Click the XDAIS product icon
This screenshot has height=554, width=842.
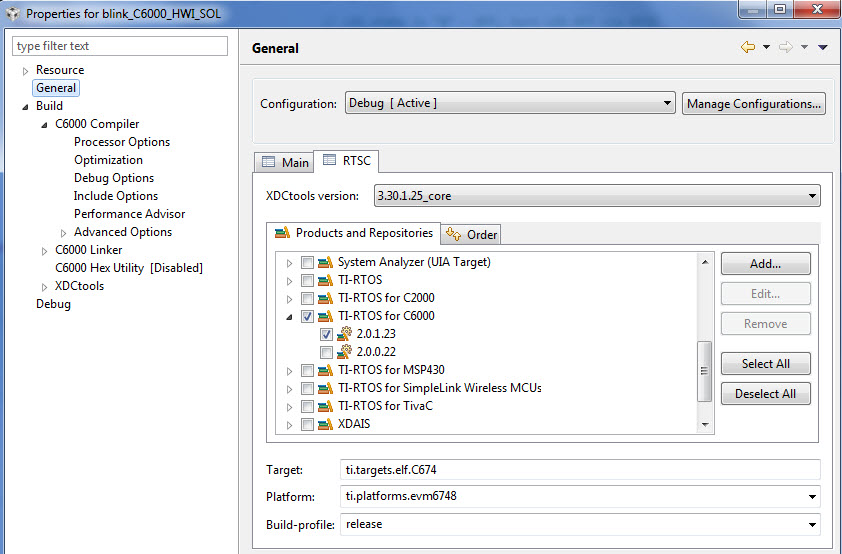click(325, 424)
